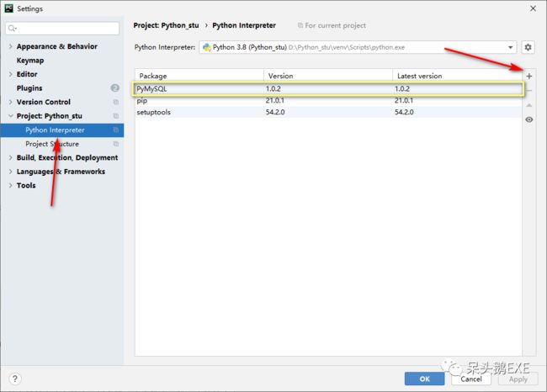This screenshot has width=547, height=392.
Task: Click pip version 21.0.1 cell
Action: 275,100
